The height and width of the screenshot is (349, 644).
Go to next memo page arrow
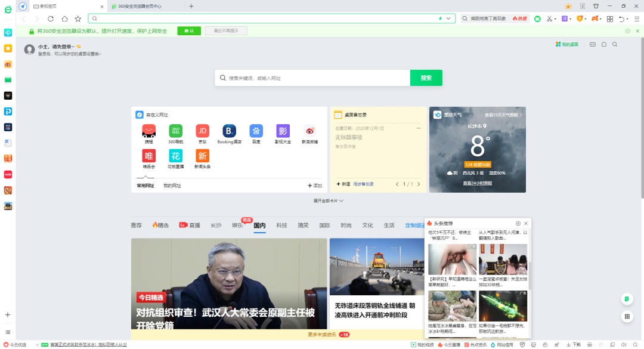tap(419, 184)
